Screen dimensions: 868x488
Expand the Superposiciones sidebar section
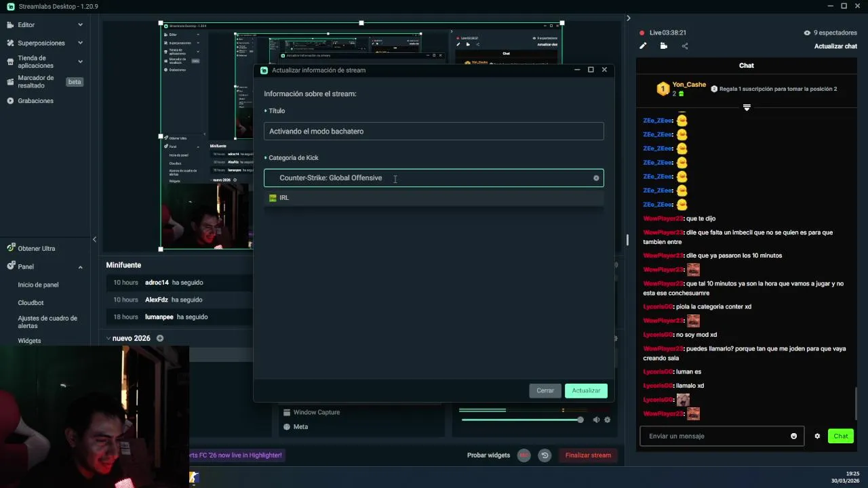[x=80, y=43]
